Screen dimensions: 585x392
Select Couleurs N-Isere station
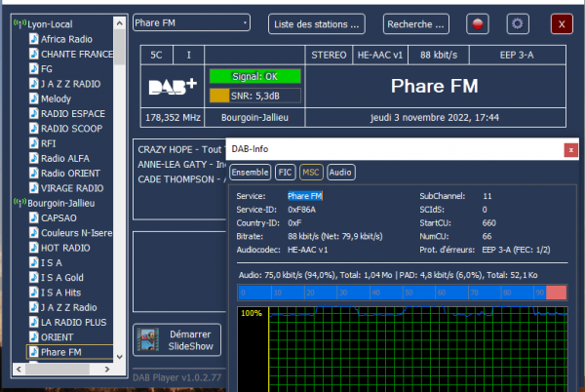tap(76, 233)
